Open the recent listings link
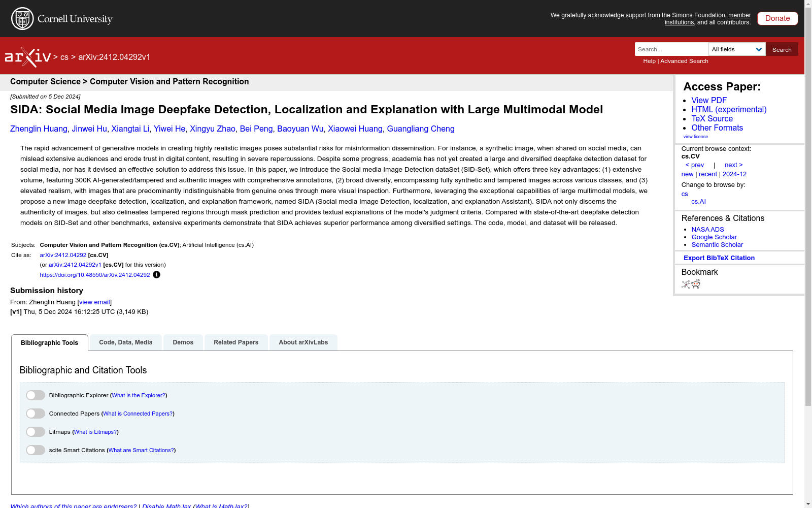This screenshot has width=812, height=508. tap(708, 174)
